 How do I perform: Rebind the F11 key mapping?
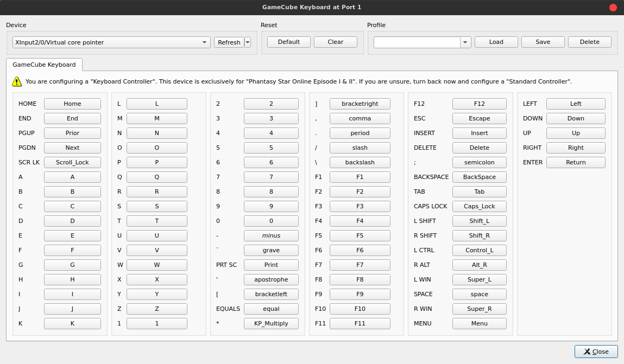(360, 323)
